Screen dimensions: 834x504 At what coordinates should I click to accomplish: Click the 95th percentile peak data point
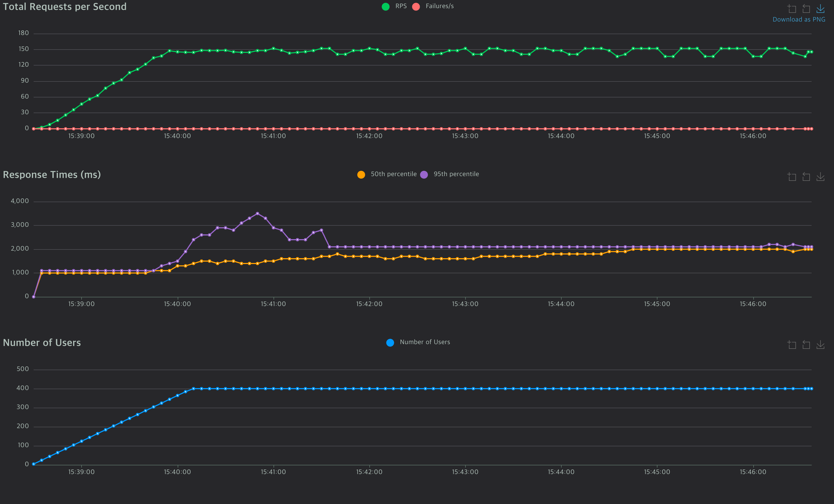coord(258,213)
